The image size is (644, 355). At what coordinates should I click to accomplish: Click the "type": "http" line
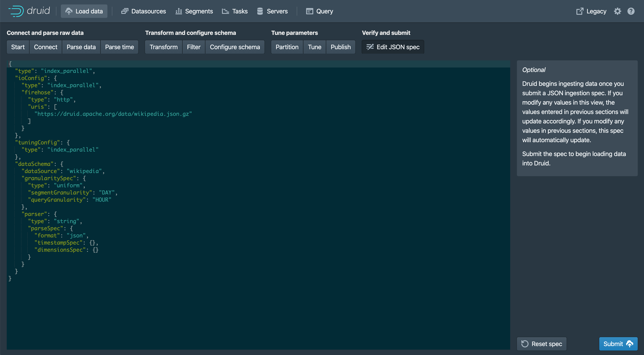pos(52,100)
